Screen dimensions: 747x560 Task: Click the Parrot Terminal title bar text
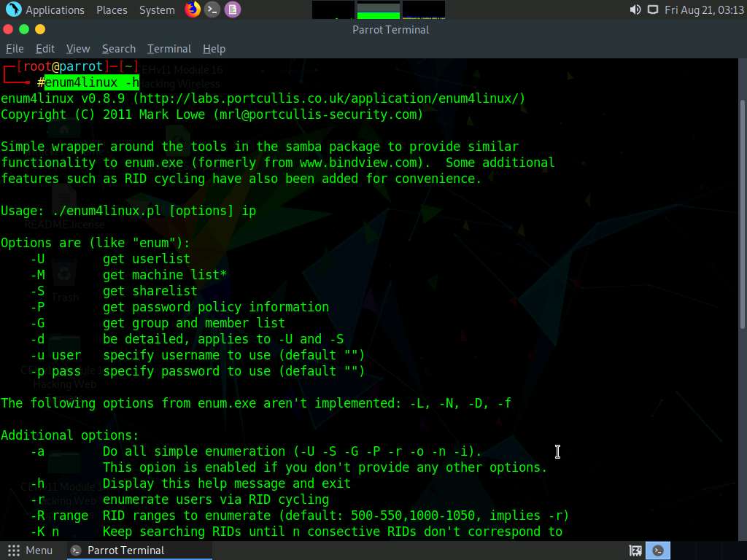coord(391,29)
